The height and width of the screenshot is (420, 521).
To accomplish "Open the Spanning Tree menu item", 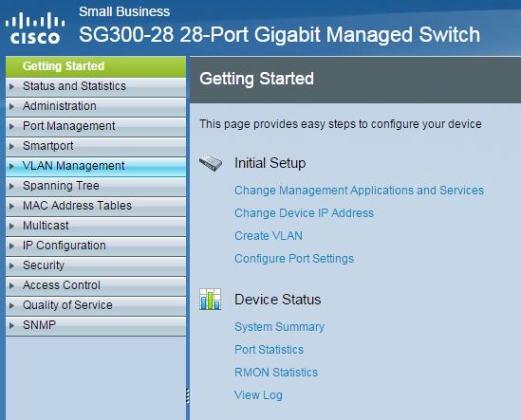I will (x=96, y=186).
